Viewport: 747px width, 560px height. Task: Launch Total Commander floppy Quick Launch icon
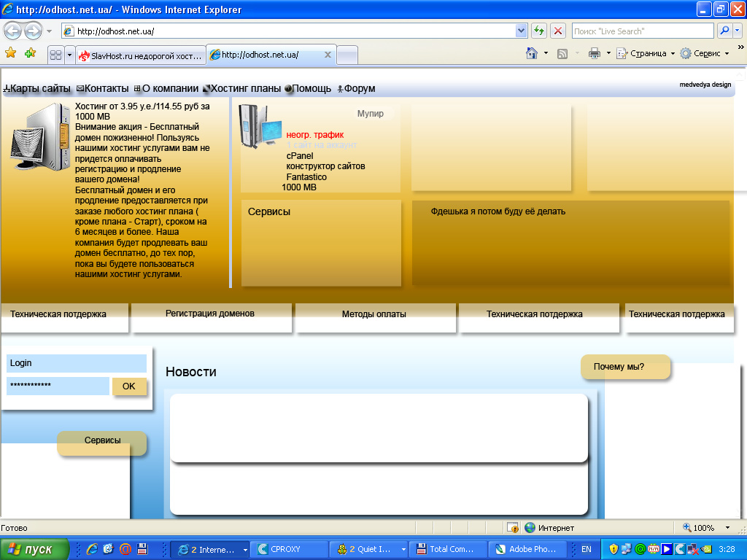142,549
